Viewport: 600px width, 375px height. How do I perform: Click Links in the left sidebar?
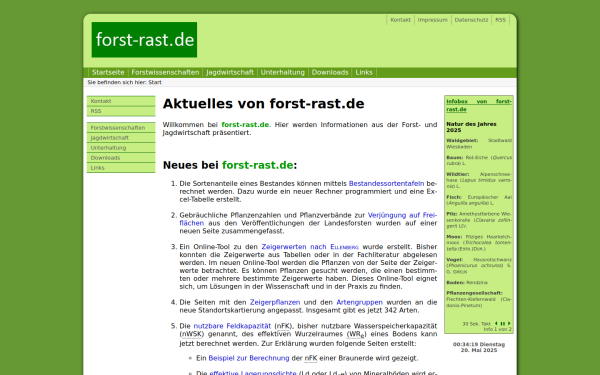tap(121, 168)
